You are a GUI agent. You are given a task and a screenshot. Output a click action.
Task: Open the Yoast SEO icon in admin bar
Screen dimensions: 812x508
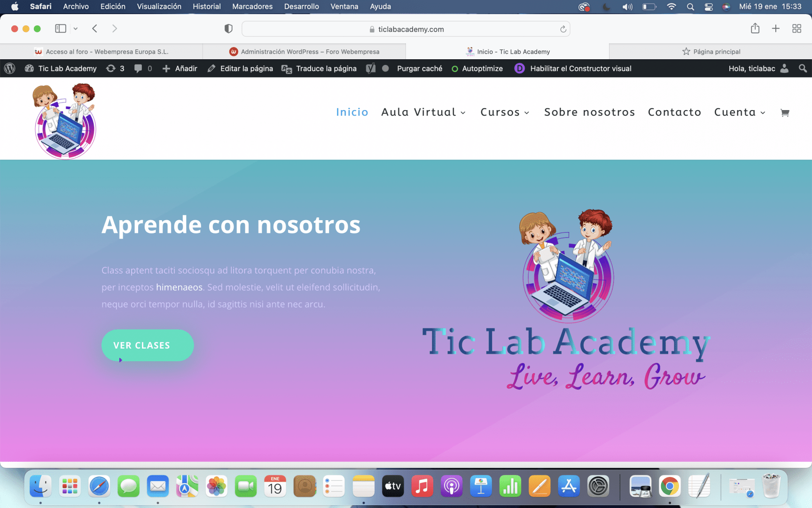point(371,68)
